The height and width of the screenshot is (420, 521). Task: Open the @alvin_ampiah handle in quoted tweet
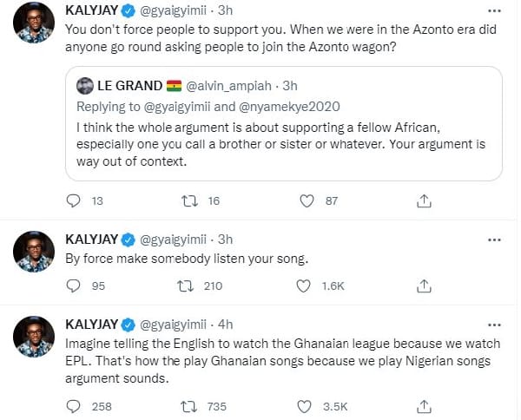tap(224, 87)
